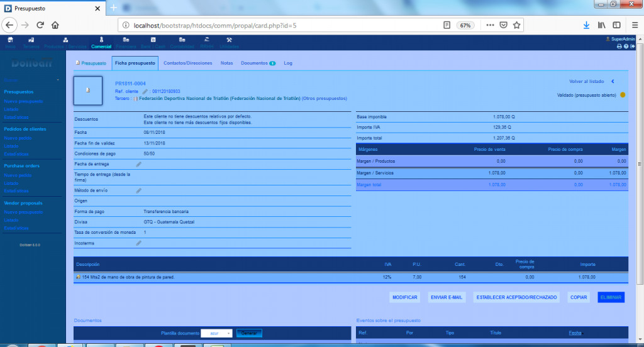Viewport: 644px width, 347px height.
Task: Toggle Firefox sidebar icon
Action: [616, 25]
